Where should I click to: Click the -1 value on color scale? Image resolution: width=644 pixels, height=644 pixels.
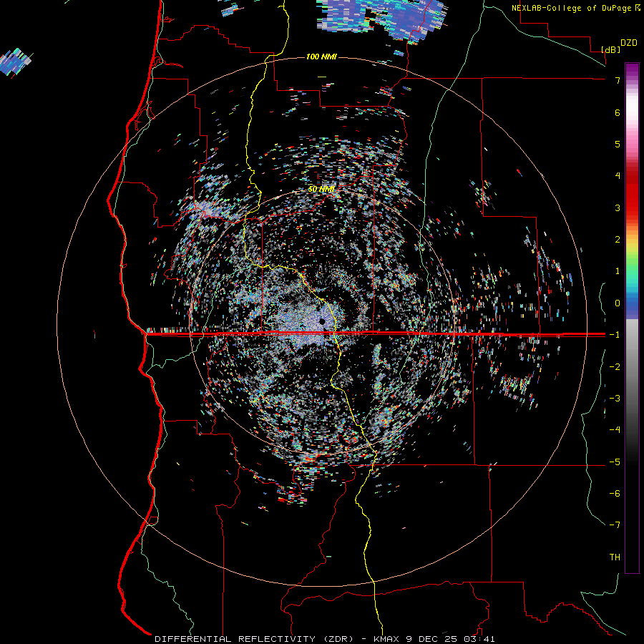(x=615, y=335)
